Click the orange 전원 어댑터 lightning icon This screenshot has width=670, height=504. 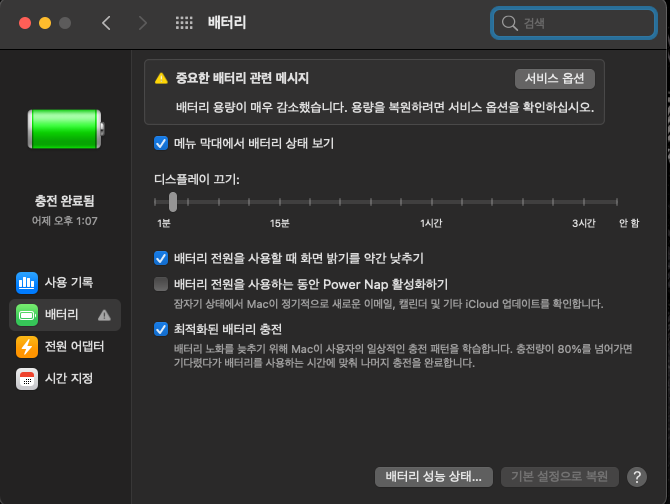(x=27, y=346)
